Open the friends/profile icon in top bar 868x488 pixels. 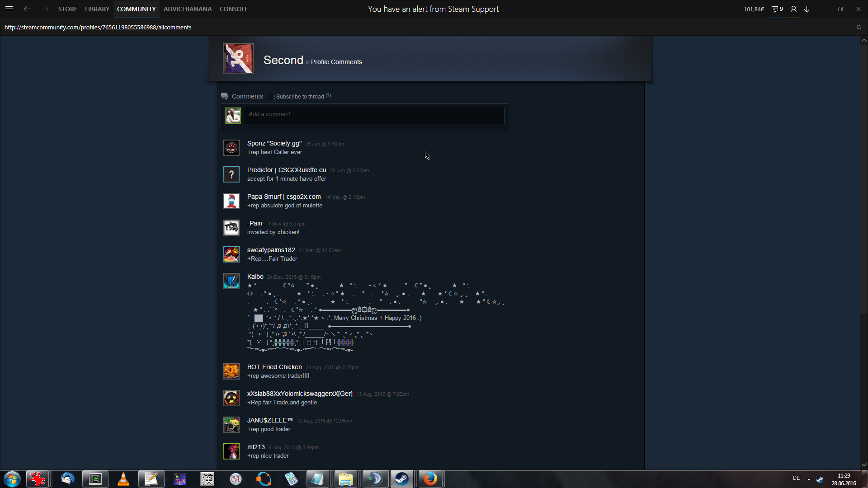tap(793, 9)
